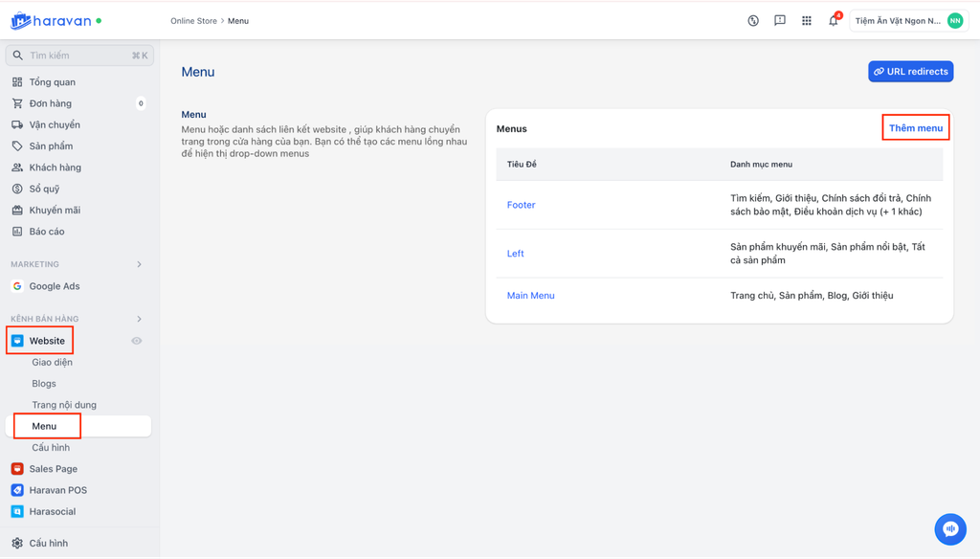This screenshot has height=559, width=980.
Task: Open Google Ads in sidebar
Action: click(x=54, y=286)
